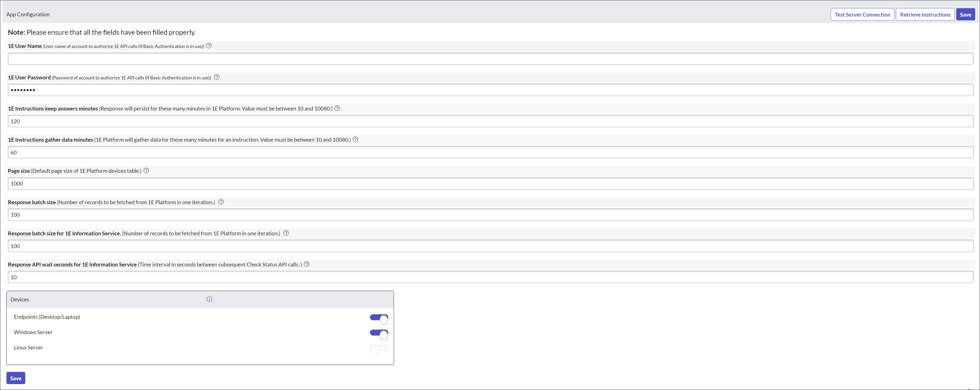
Task: Open info icon in Devices header
Action: click(209, 300)
